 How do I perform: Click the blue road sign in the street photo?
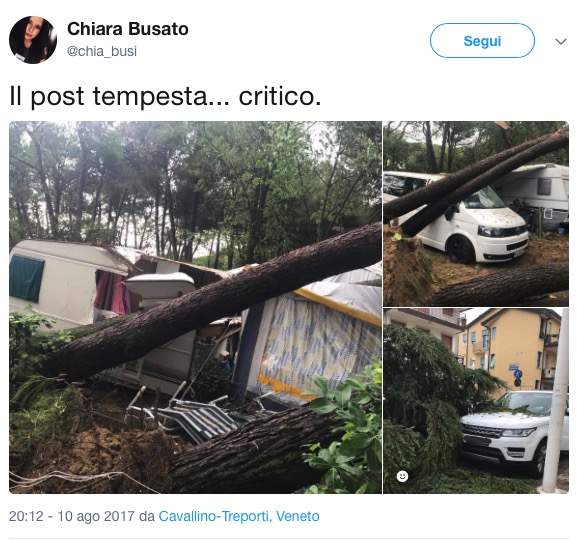(517, 375)
